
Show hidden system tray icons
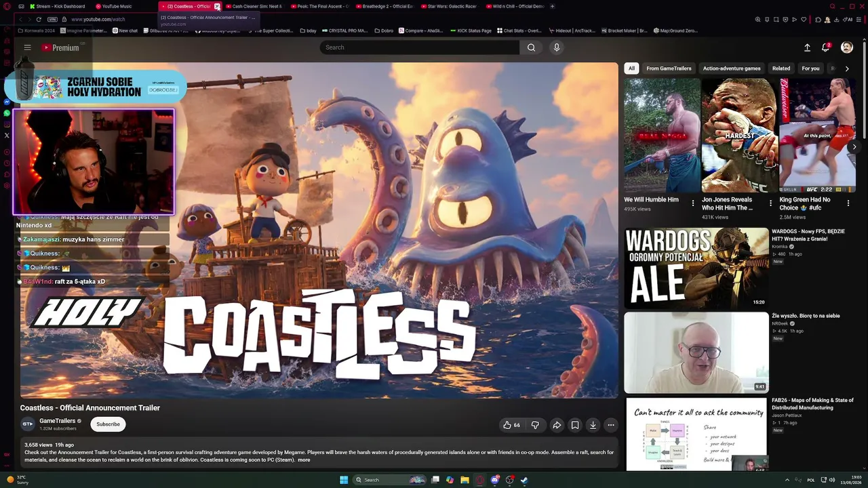point(787,480)
